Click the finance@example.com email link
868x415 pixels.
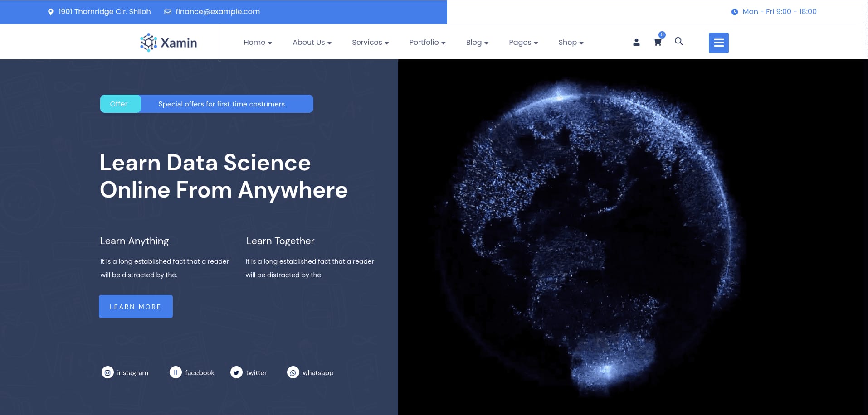(218, 12)
